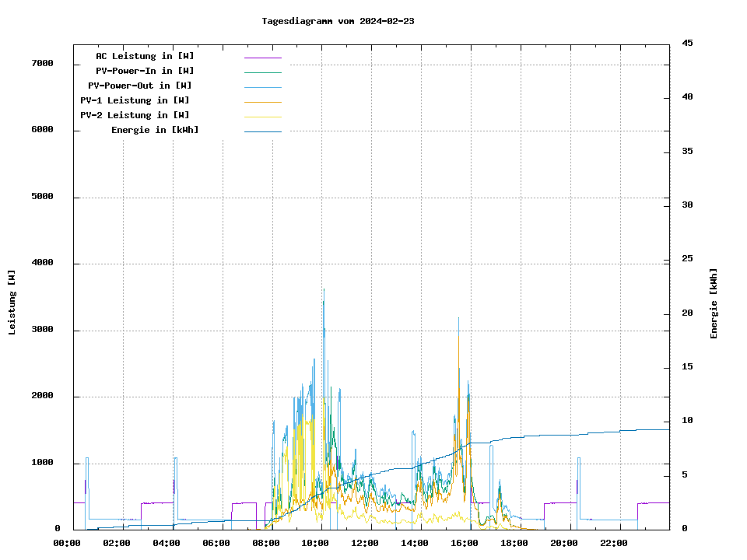The width and height of the screenshot is (747, 560).
Task: Select the Energie in [kWh] legend label
Action: 155,130
